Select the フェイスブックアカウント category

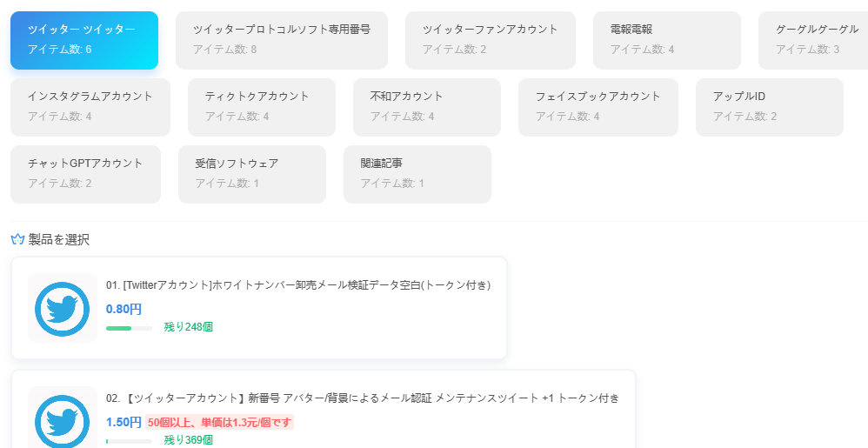[598, 107]
